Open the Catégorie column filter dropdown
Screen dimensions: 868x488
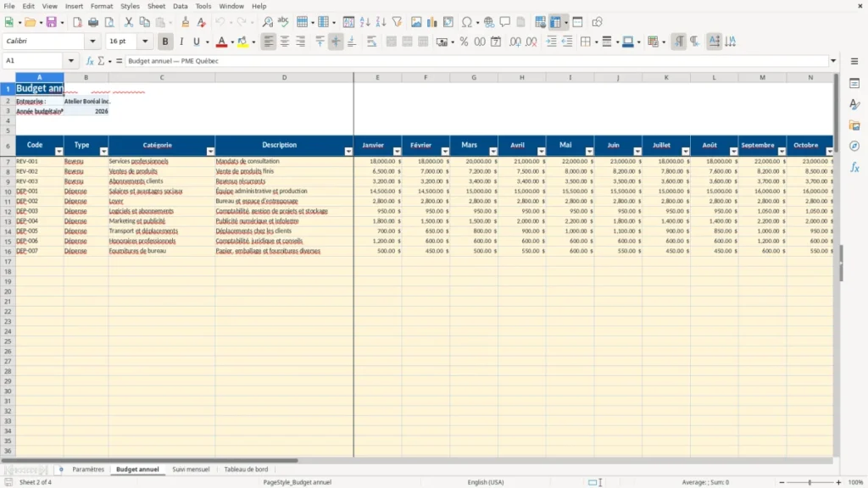click(210, 151)
